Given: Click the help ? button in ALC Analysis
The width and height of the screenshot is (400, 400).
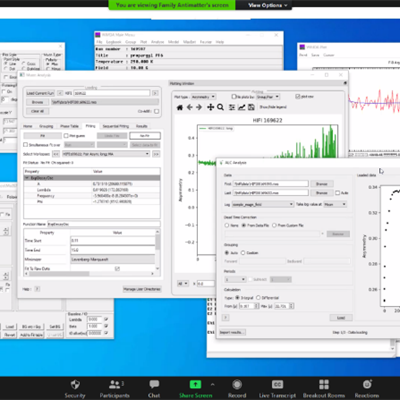Looking at the screenshot, I should 226,318.
